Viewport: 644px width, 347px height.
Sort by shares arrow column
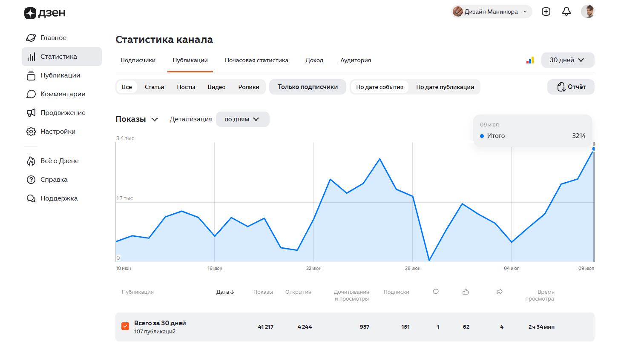point(500,292)
